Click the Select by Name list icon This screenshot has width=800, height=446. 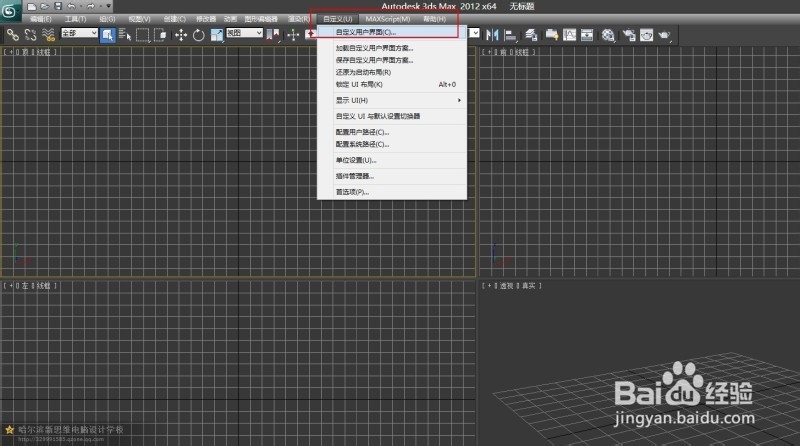pyautogui.click(x=125, y=34)
